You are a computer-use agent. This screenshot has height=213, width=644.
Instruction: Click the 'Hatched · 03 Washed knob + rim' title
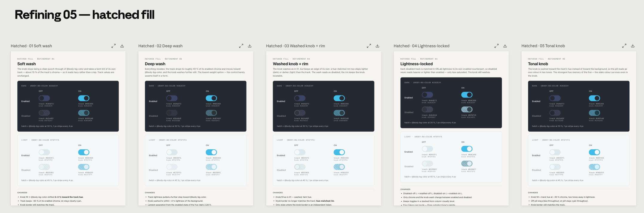point(296,46)
